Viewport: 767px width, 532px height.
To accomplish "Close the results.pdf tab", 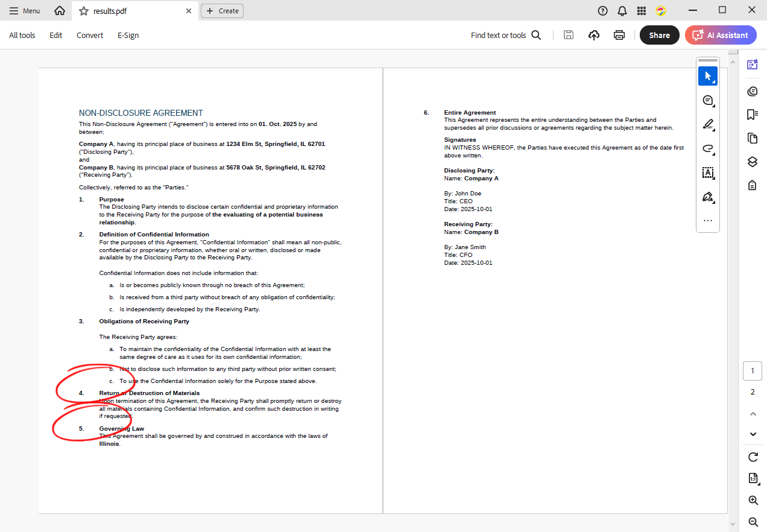I will coord(189,11).
